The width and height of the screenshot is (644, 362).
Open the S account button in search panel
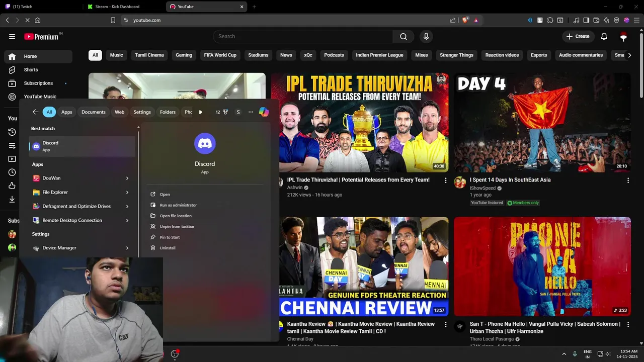(x=238, y=112)
